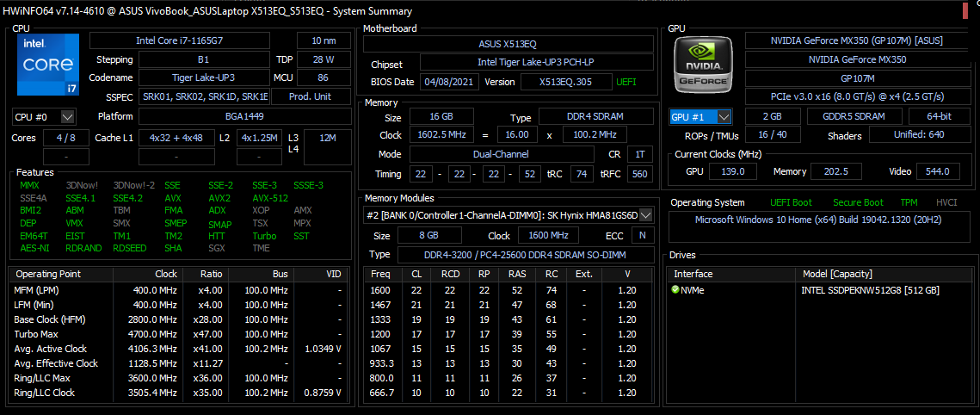Select the 16 GB memory size field
The height and width of the screenshot is (415, 980).
pyautogui.click(x=441, y=116)
